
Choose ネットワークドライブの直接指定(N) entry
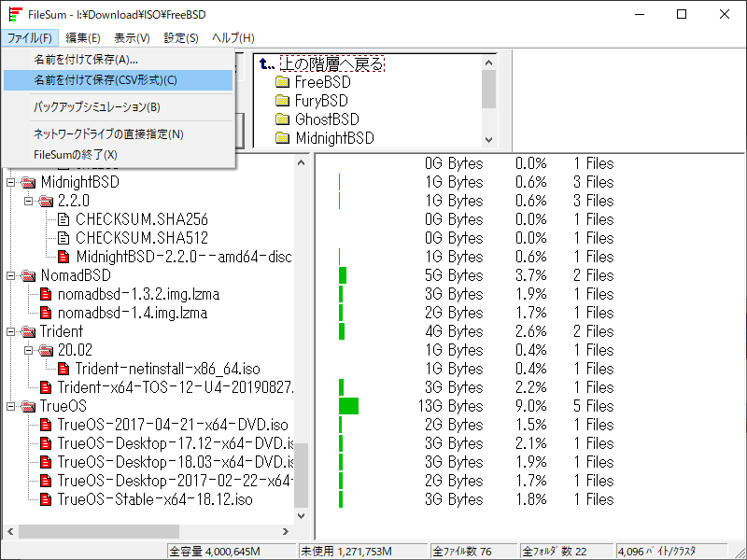(x=119, y=134)
